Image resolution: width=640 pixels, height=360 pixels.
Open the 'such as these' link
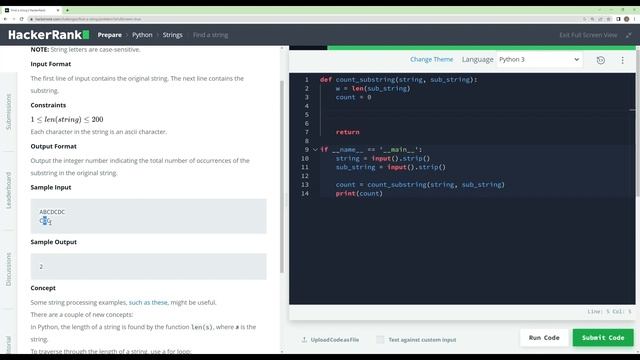click(x=148, y=302)
